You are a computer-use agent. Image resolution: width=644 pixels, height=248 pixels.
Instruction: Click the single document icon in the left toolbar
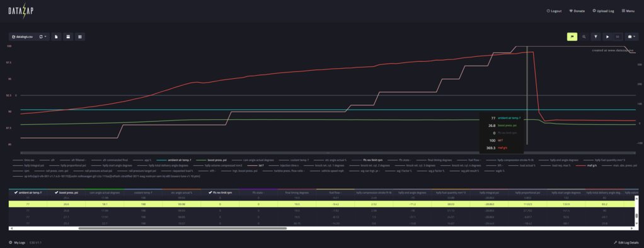click(x=56, y=37)
